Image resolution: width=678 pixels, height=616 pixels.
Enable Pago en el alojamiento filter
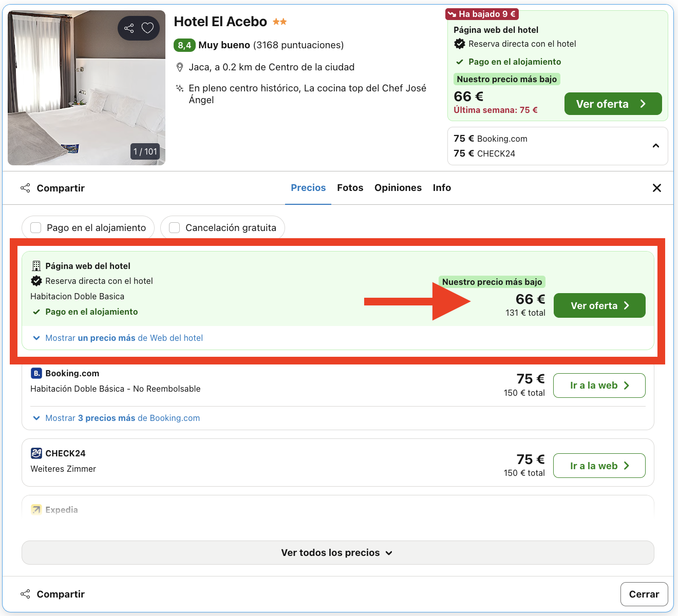(x=36, y=228)
